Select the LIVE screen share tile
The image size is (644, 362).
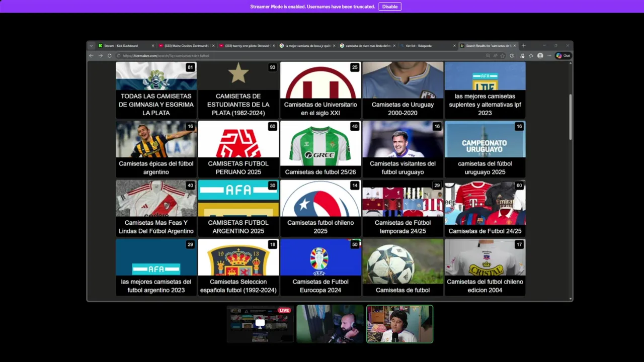[x=260, y=324]
